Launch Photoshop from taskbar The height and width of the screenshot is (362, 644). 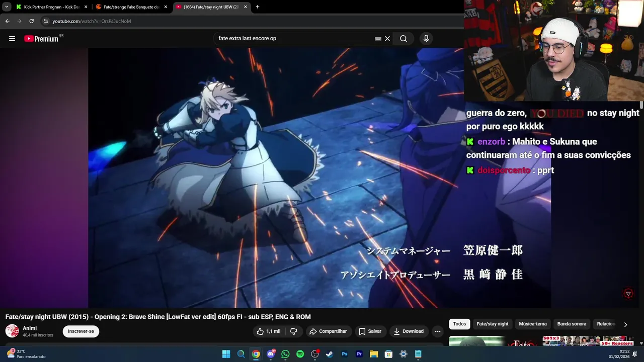[344, 354]
